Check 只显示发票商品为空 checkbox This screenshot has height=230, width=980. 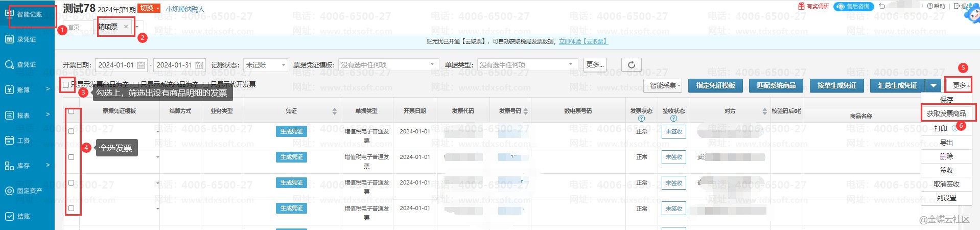pos(66,85)
